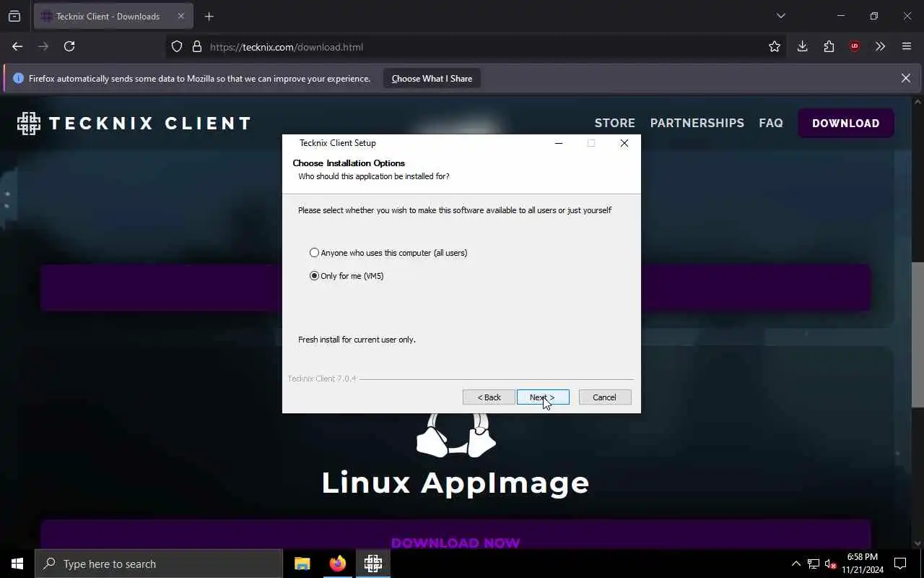Close the Tecknix Client Setup dialog
The height and width of the screenshot is (578, 924).
(624, 143)
